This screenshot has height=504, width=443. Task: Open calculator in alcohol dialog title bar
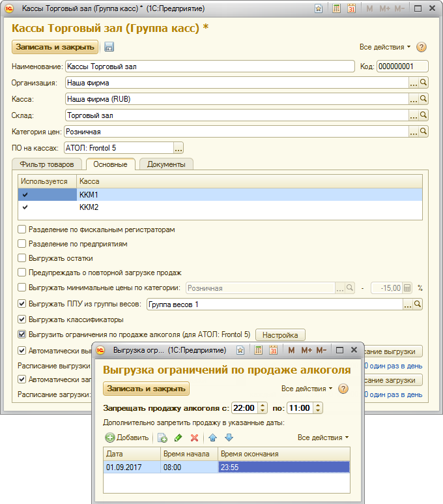pyautogui.click(x=258, y=350)
